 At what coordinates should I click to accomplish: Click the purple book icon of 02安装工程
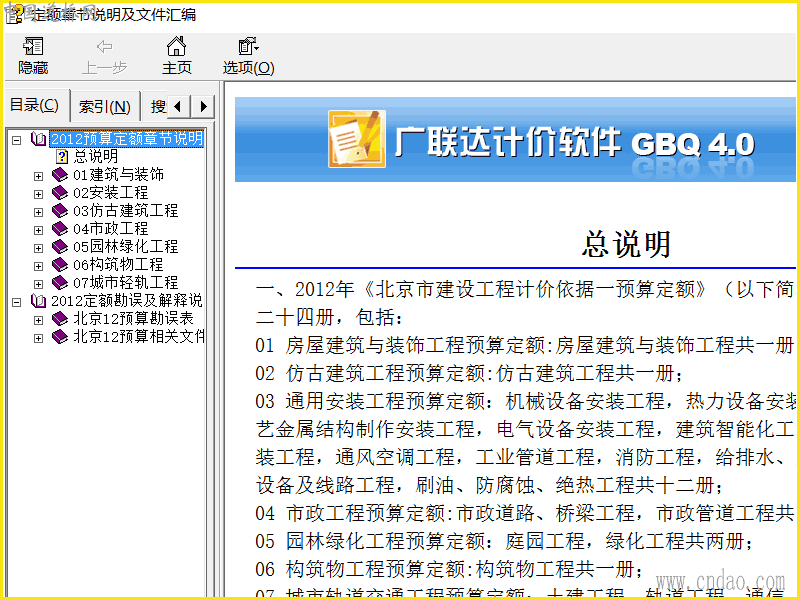tap(60, 193)
